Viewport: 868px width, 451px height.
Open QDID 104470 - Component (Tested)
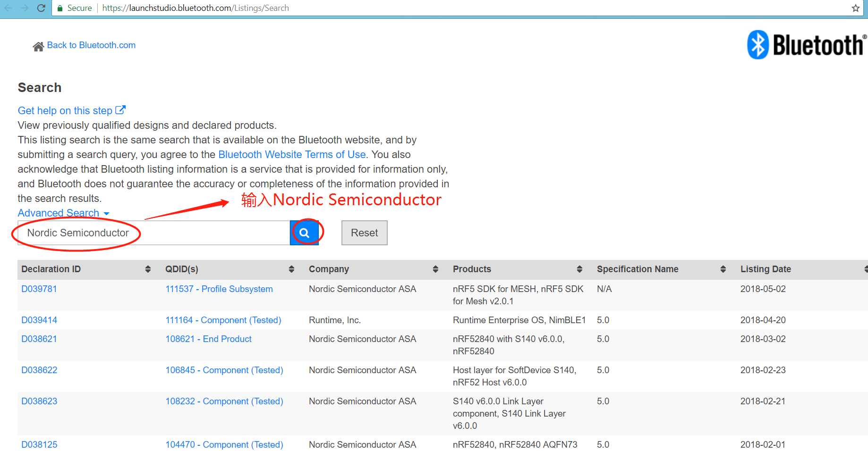point(224,444)
